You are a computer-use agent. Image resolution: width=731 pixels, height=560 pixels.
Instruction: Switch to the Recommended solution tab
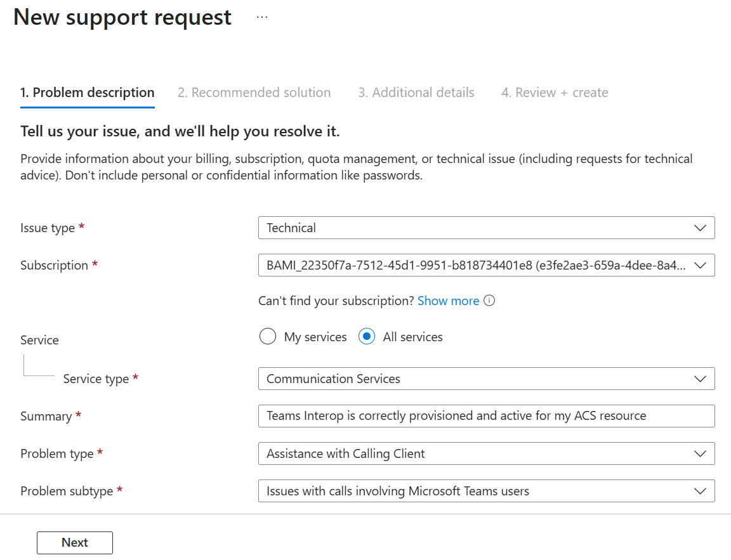254,92
